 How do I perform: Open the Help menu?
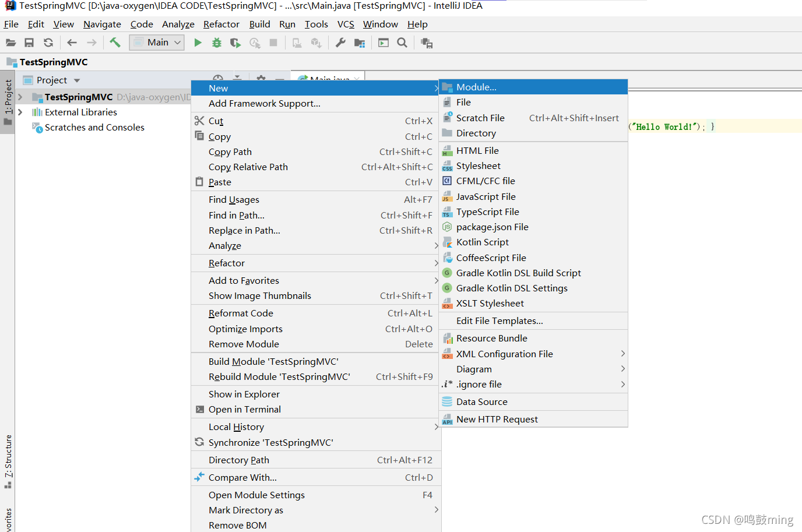tap(417, 24)
